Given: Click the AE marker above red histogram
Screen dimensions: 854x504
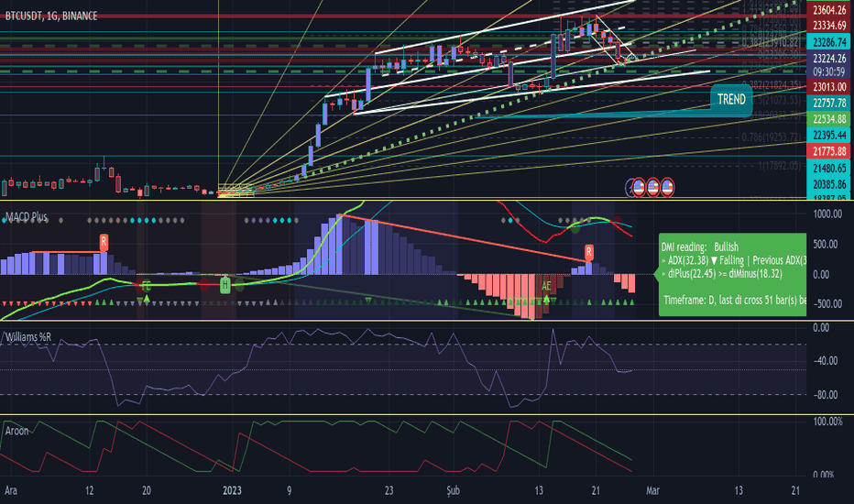Looking at the screenshot, I should point(546,286).
